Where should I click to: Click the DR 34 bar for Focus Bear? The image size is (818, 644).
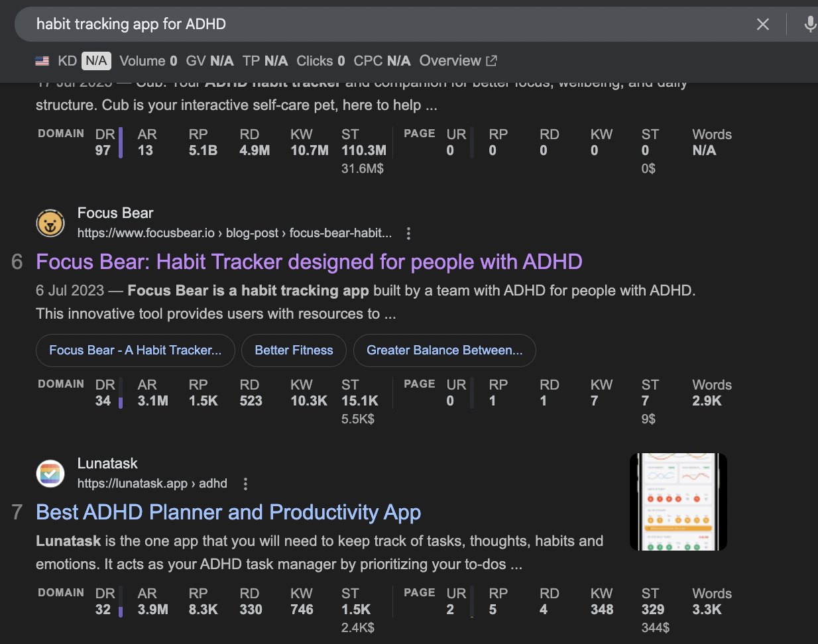click(x=121, y=402)
